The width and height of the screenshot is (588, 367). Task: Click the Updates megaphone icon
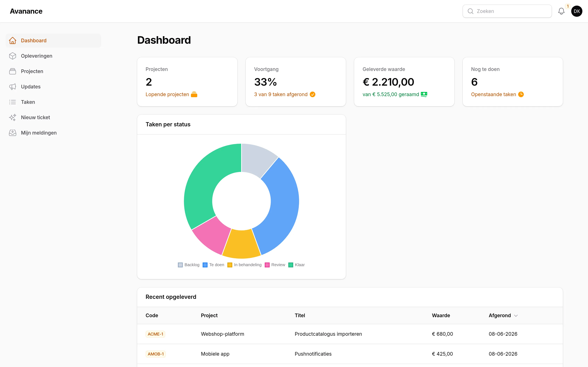13,87
